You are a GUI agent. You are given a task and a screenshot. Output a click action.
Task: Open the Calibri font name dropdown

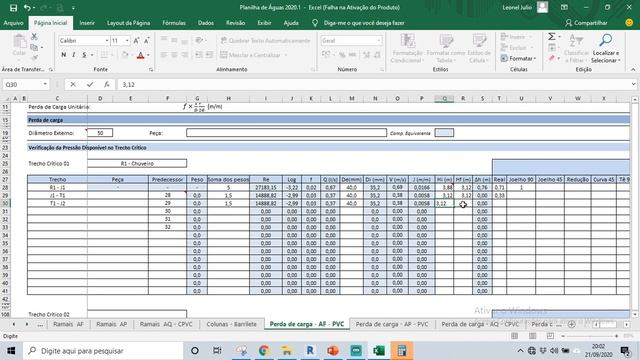pos(107,40)
